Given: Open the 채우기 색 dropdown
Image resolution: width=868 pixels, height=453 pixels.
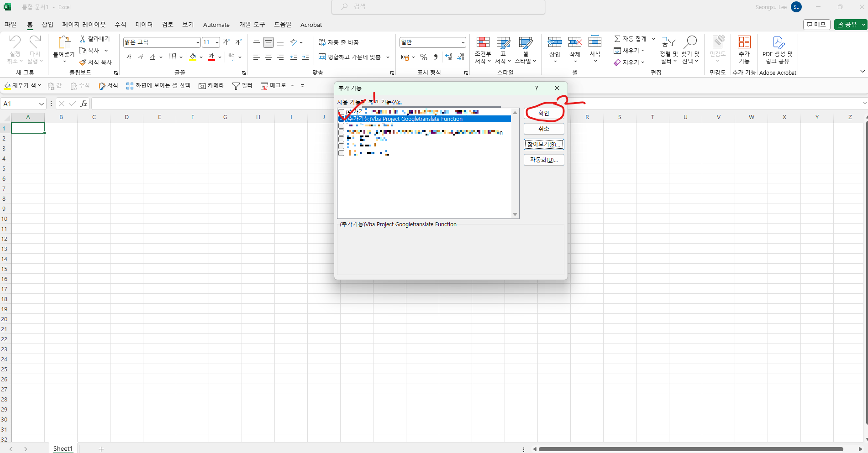Looking at the screenshot, I should (40, 85).
